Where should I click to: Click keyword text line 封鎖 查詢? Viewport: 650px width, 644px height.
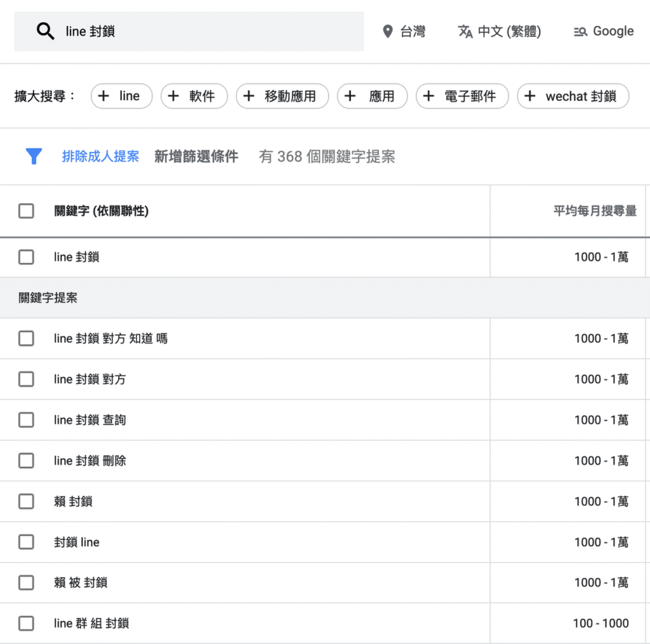(x=90, y=420)
